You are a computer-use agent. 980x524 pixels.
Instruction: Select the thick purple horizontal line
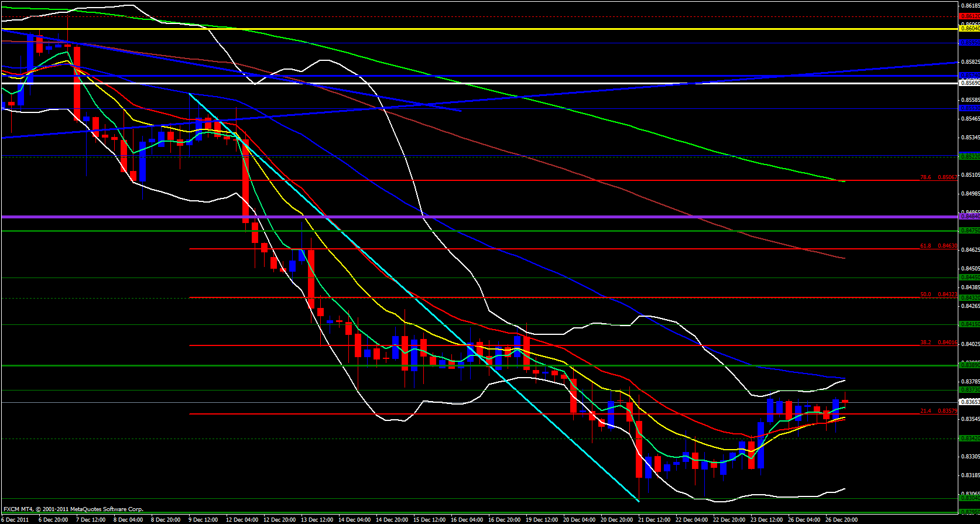pyautogui.click(x=479, y=217)
